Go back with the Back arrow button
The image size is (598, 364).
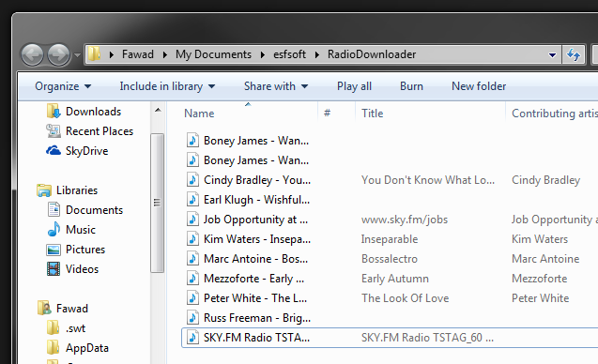pos(32,55)
